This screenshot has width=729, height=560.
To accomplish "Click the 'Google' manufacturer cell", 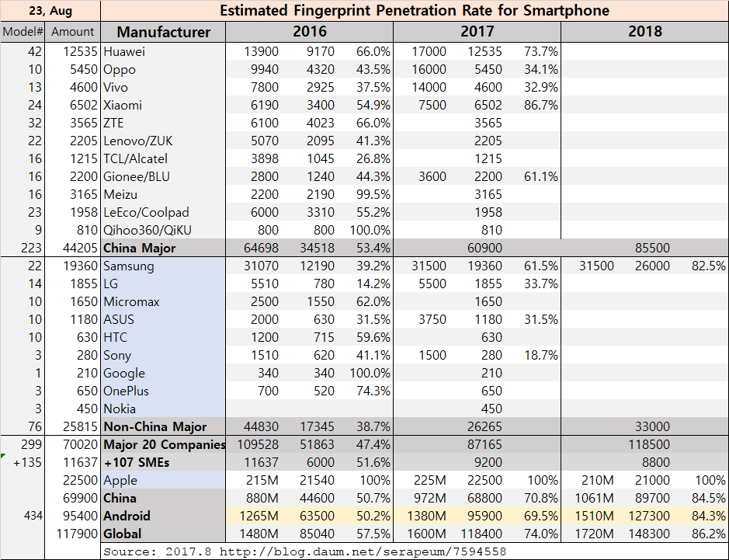I will coord(163,373).
